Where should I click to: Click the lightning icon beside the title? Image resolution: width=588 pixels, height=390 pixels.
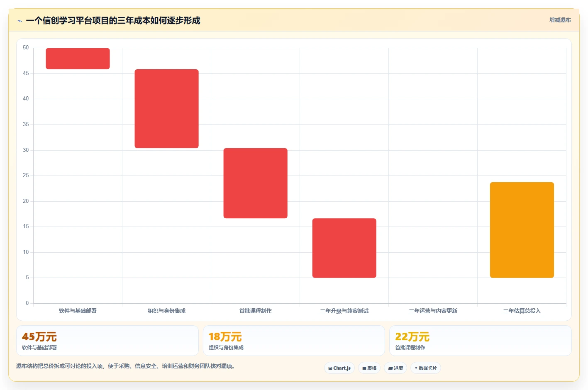click(20, 21)
